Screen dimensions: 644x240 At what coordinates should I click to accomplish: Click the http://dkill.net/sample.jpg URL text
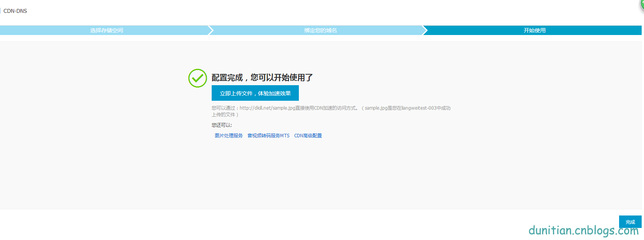pos(267,108)
